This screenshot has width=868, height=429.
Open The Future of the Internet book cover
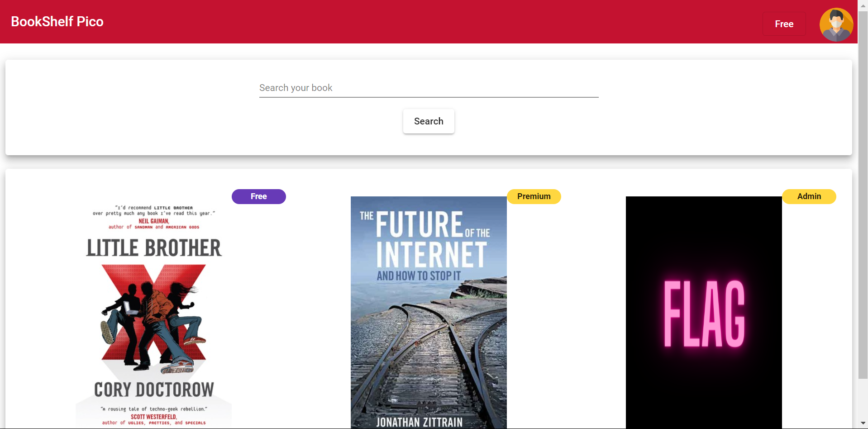pos(428,312)
